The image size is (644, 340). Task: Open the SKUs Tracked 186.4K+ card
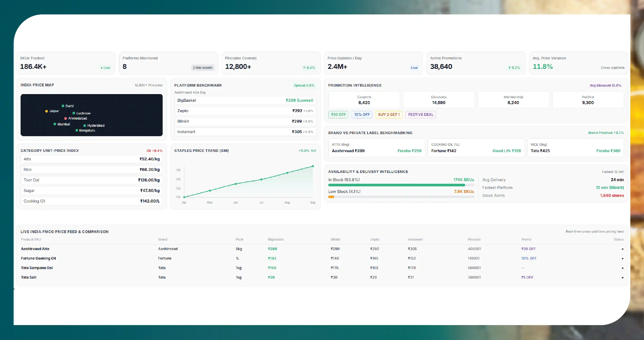[66, 63]
